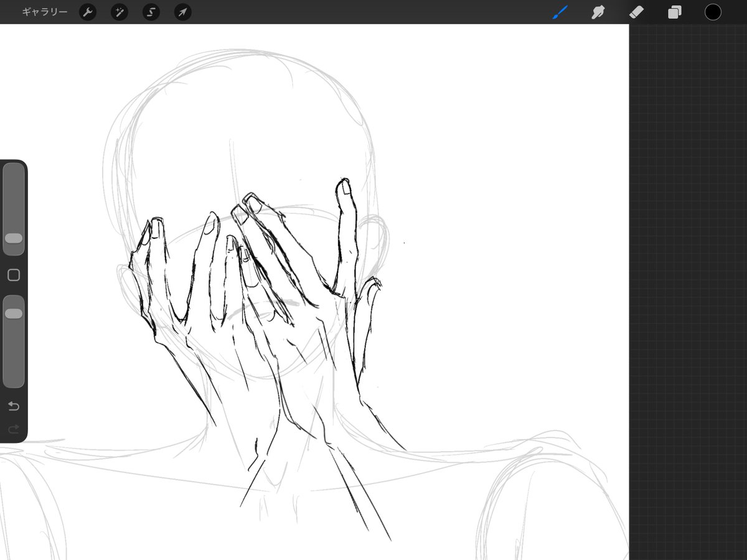747x560 pixels.
Task: Open the Actions wrench menu
Action: click(88, 12)
